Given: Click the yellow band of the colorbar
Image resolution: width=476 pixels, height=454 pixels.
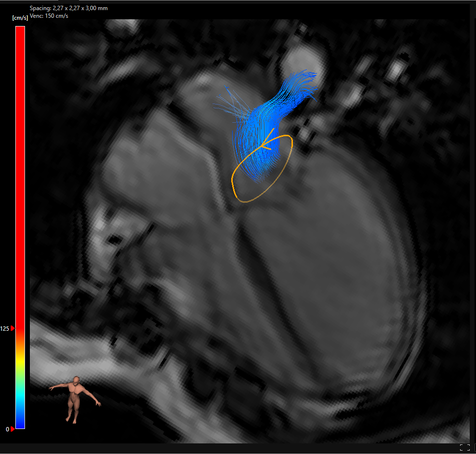Looking at the screenshot, I should pyautogui.click(x=20, y=359).
